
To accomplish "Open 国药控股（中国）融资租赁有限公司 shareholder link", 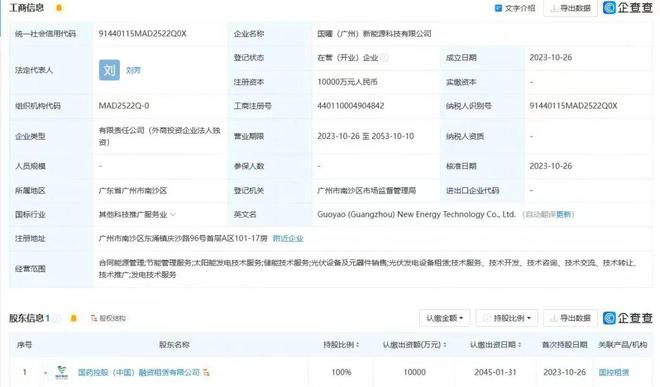I will click(x=138, y=372).
